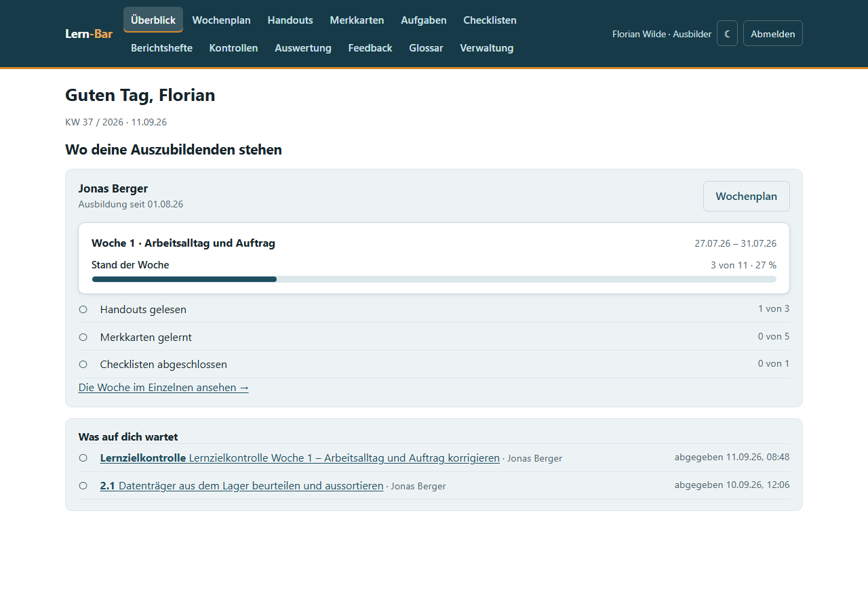Viewport: 868px width, 610px height.
Task: Go to the Berichtshefte section
Action: point(161,47)
